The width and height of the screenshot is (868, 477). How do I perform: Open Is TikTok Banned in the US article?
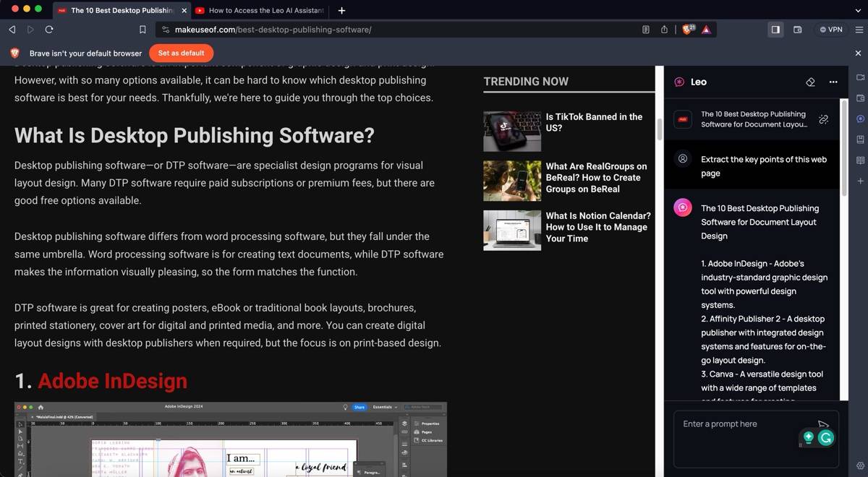(594, 122)
